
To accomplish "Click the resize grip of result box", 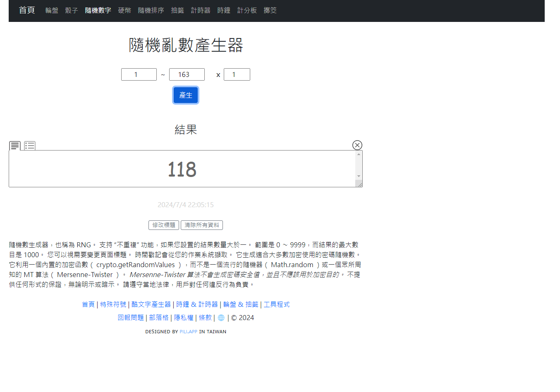I will coord(360,184).
